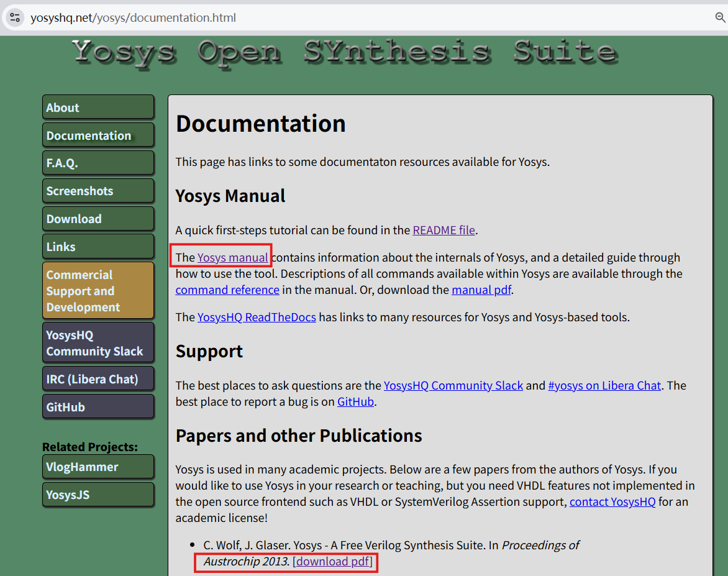Open the F.A.Q. sidebar menu item
Viewport: 728px width, 576px height.
pyautogui.click(x=98, y=163)
